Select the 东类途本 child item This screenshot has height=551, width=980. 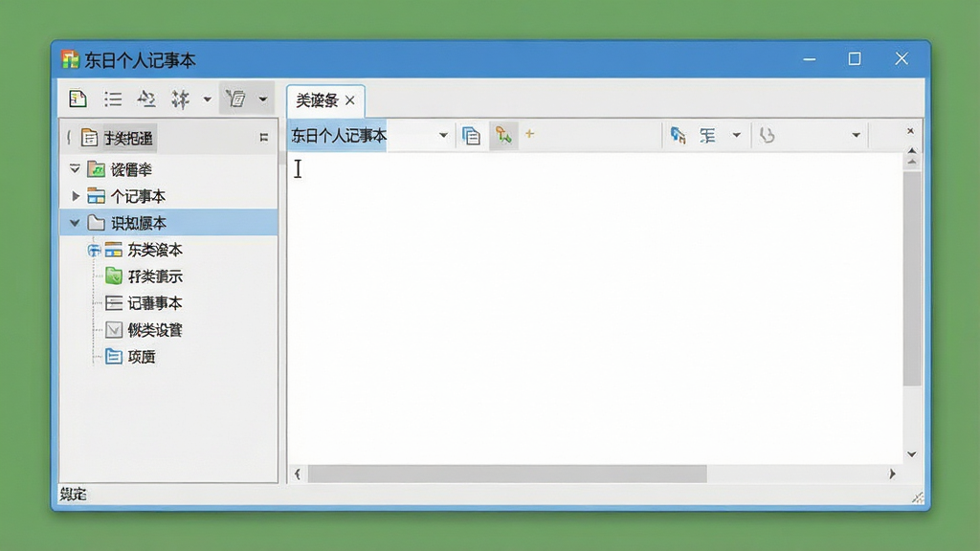(155, 250)
